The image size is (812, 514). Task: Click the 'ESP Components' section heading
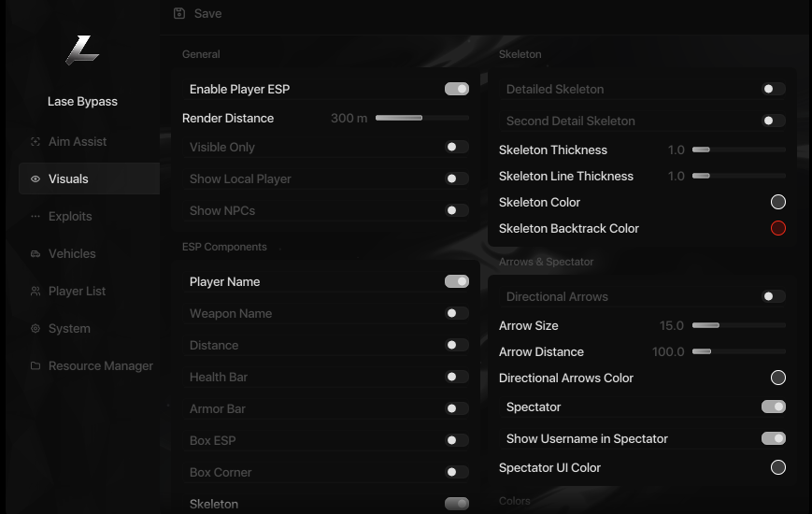click(224, 247)
